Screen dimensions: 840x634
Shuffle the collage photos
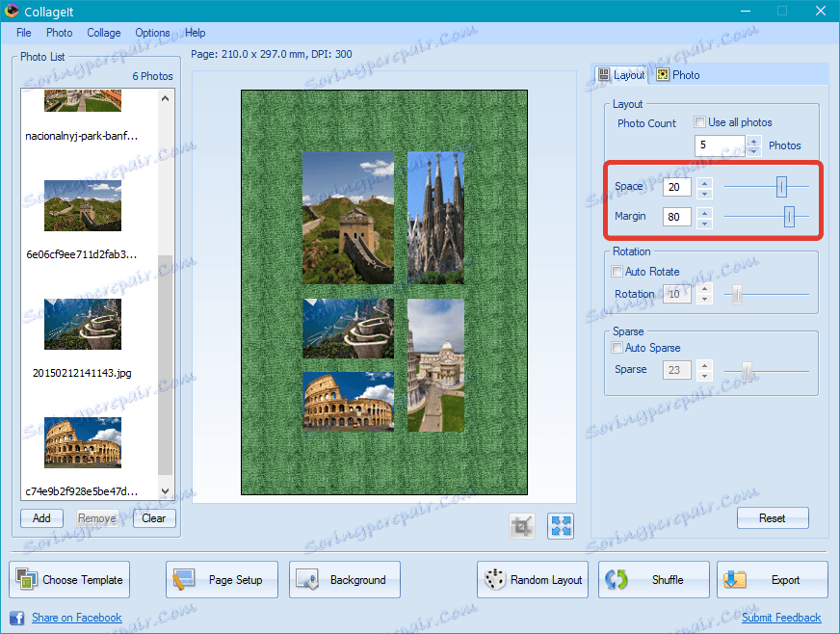point(653,579)
